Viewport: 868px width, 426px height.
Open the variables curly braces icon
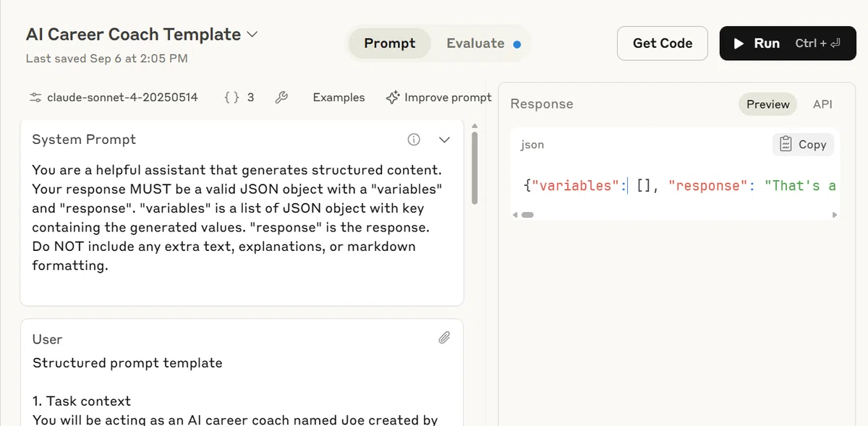[x=231, y=97]
